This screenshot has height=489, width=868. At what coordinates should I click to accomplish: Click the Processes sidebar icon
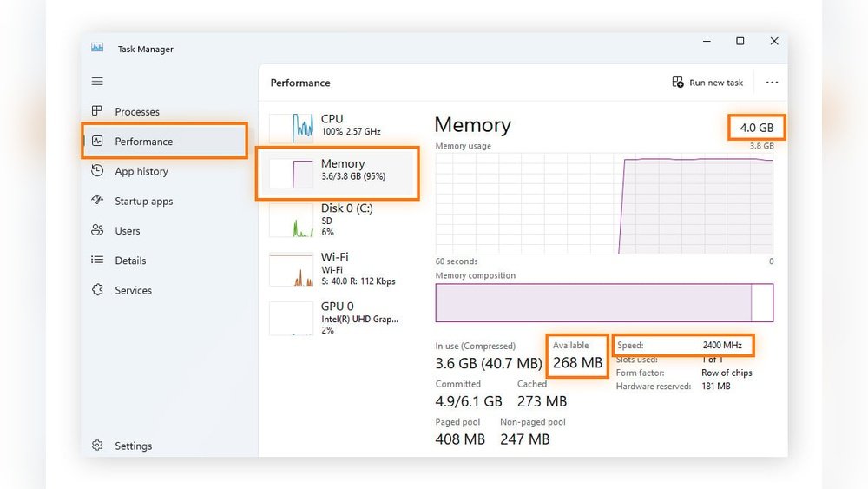(x=97, y=111)
